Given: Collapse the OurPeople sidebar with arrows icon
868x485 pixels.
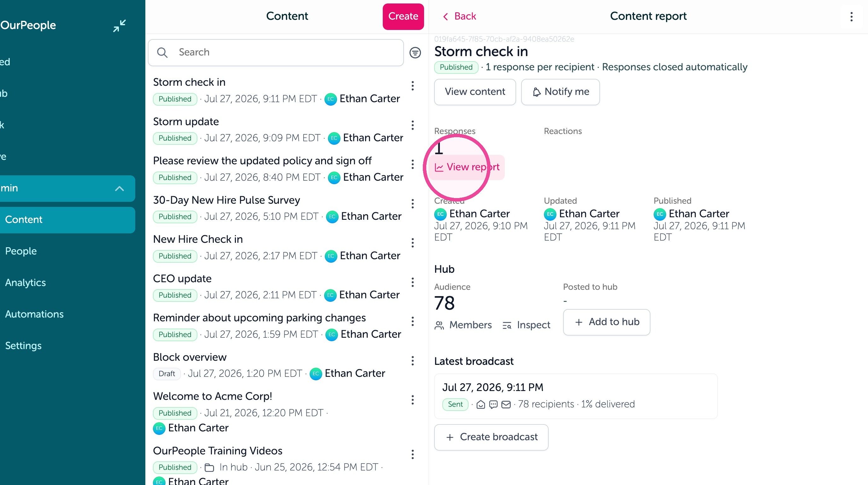Looking at the screenshot, I should coord(119,26).
